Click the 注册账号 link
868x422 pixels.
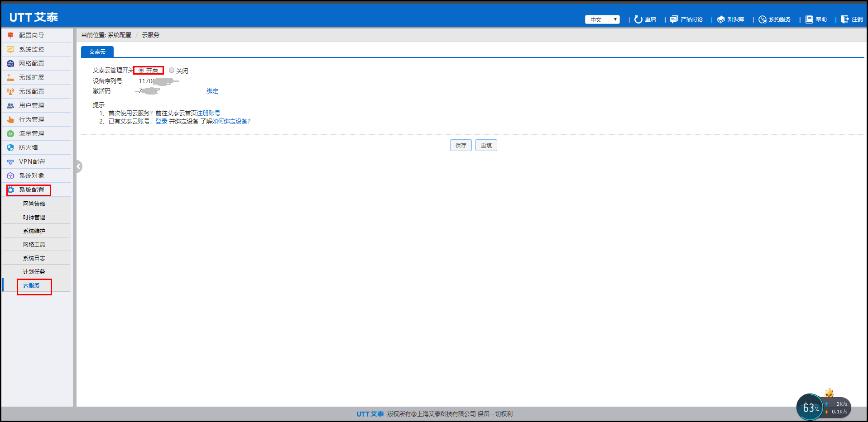click(x=209, y=113)
